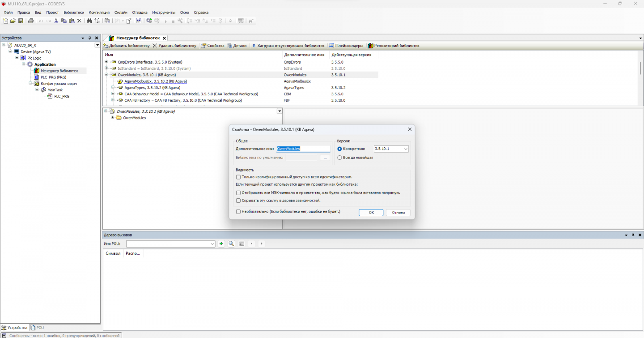
Task: Select Plc Logic in device tree
Action: pyautogui.click(x=34, y=58)
